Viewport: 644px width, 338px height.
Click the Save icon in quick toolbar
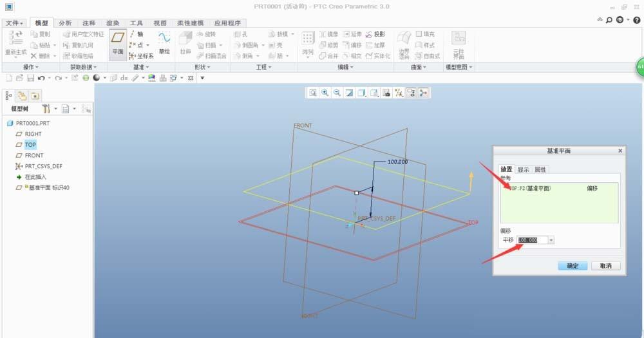30,78
